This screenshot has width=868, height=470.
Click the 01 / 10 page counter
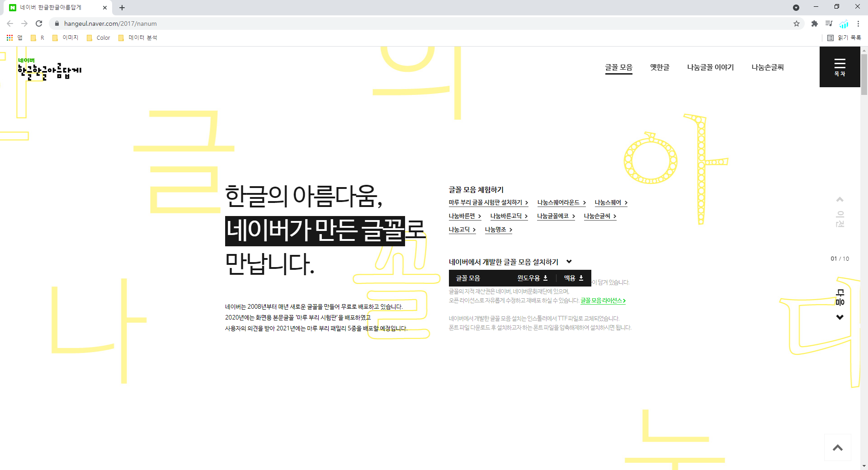coord(840,259)
